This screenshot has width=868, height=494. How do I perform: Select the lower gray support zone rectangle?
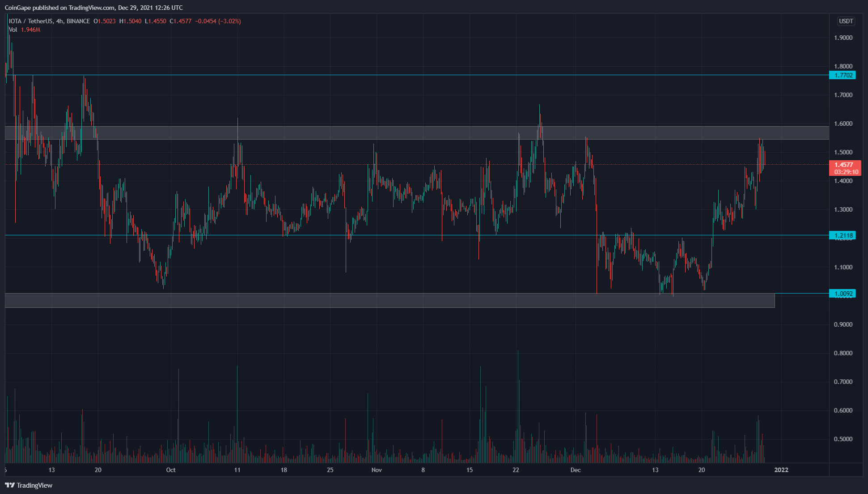(390, 300)
